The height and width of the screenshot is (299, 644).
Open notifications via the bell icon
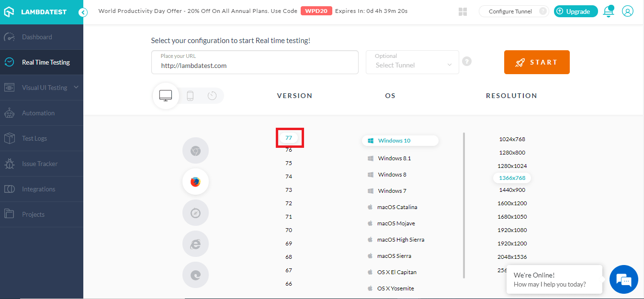608,11
